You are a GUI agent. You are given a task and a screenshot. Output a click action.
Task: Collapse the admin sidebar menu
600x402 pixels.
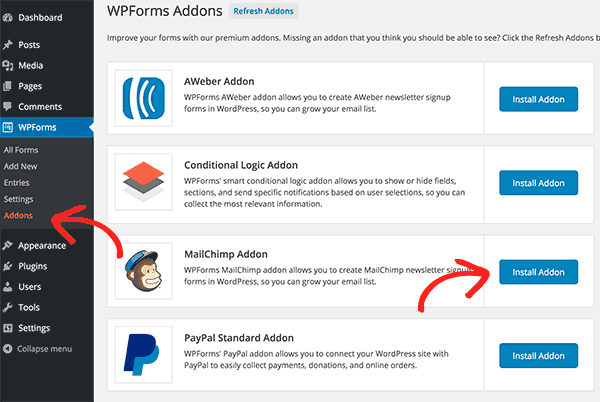tap(38, 349)
